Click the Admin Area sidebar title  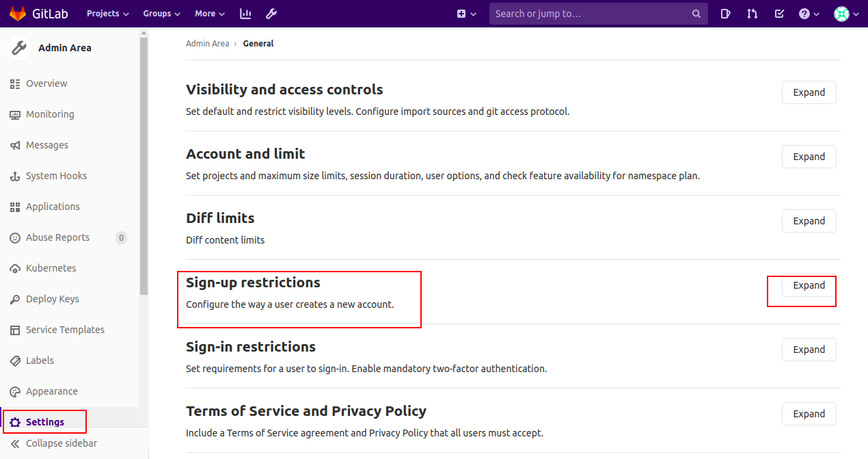(x=65, y=48)
